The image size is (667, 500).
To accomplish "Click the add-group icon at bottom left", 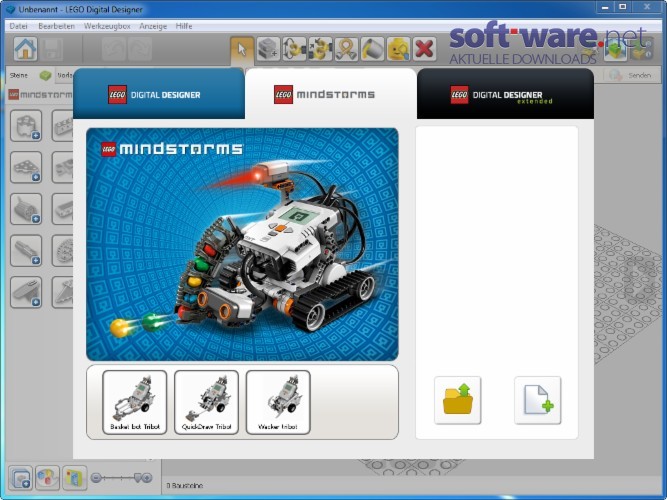I will (x=20, y=478).
